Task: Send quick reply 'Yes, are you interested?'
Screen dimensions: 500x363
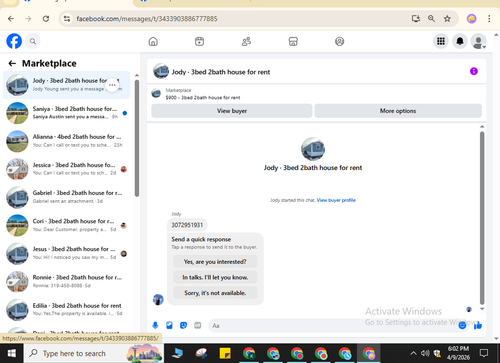Action: tap(215, 262)
